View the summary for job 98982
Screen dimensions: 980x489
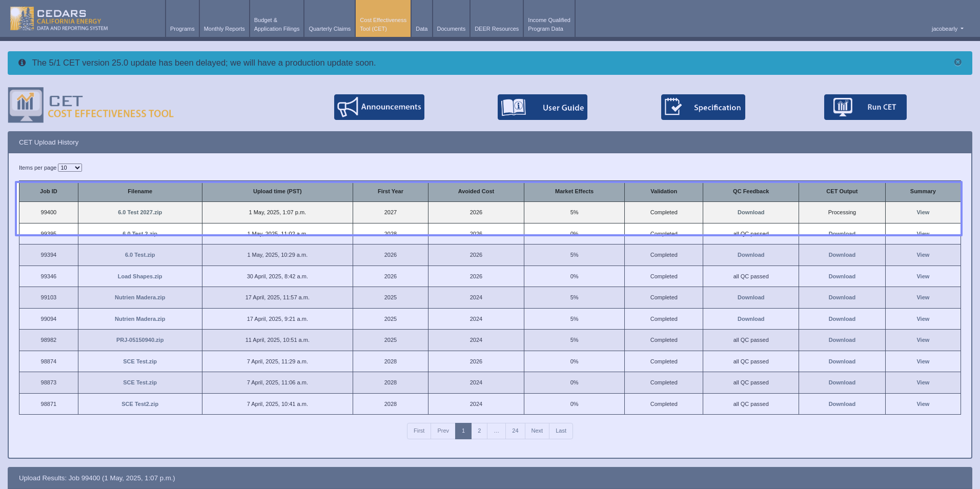(x=923, y=340)
